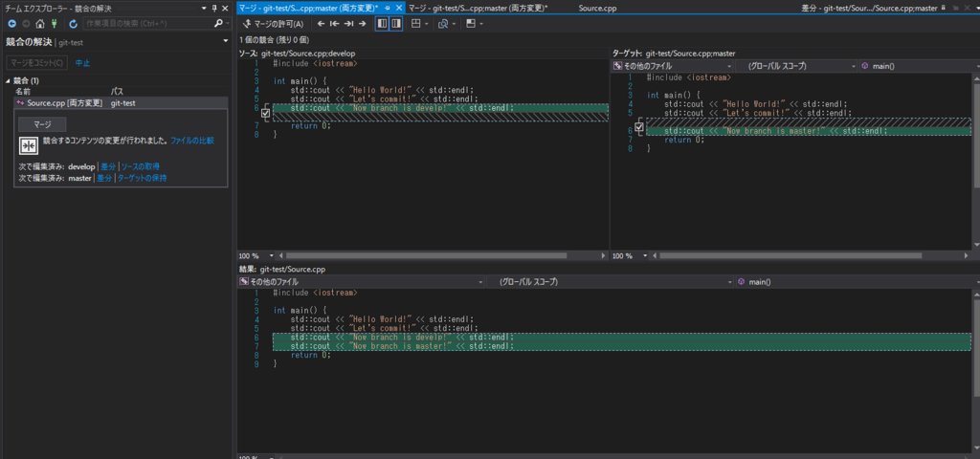Viewport: 980px width, 459px height.
Task: Open the layout view dropdown in merge toolbar
Action: pos(422,24)
